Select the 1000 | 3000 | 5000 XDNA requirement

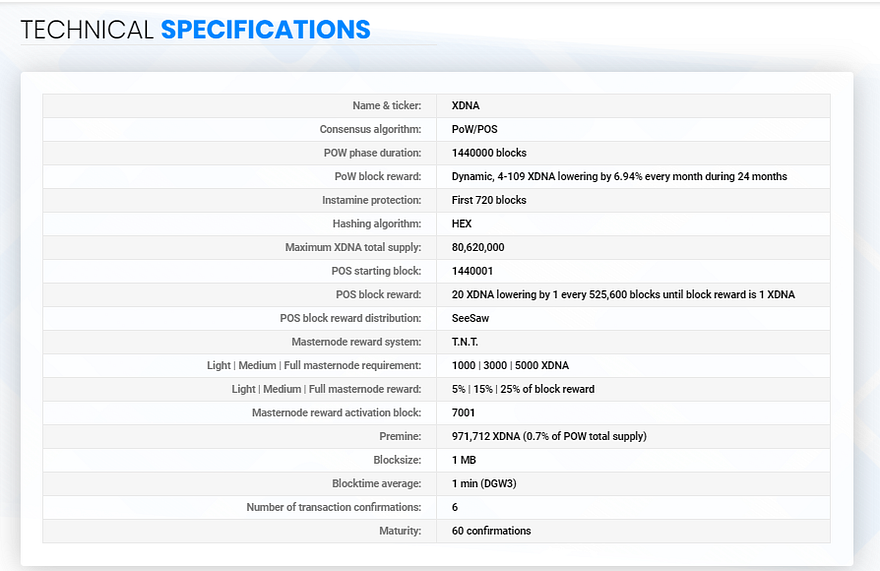coord(510,366)
